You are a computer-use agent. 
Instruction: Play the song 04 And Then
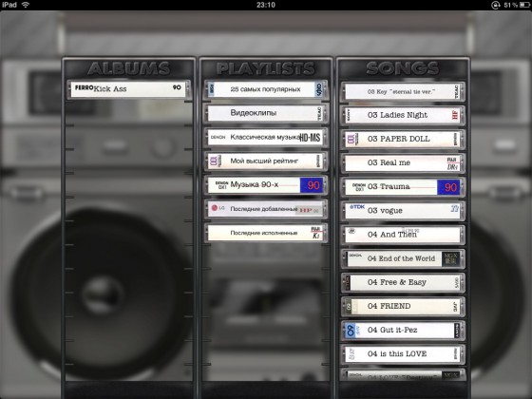click(403, 235)
